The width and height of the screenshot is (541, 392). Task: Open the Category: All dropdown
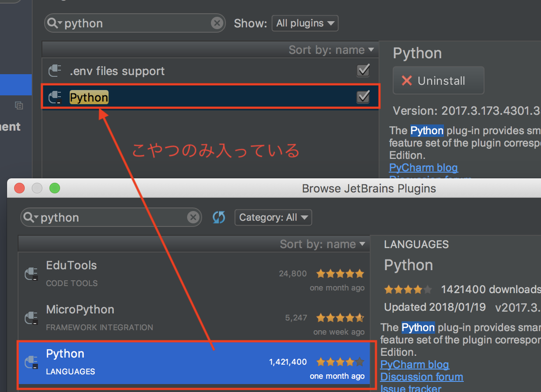[273, 217]
